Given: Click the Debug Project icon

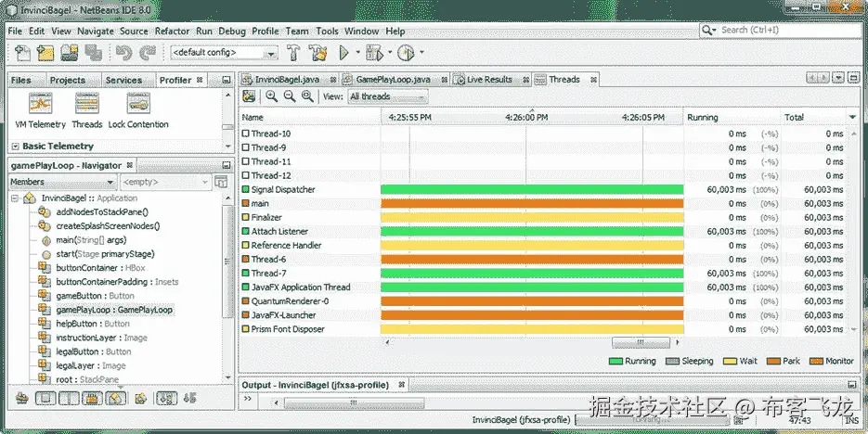Looking at the screenshot, I should pyautogui.click(x=374, y=53).
